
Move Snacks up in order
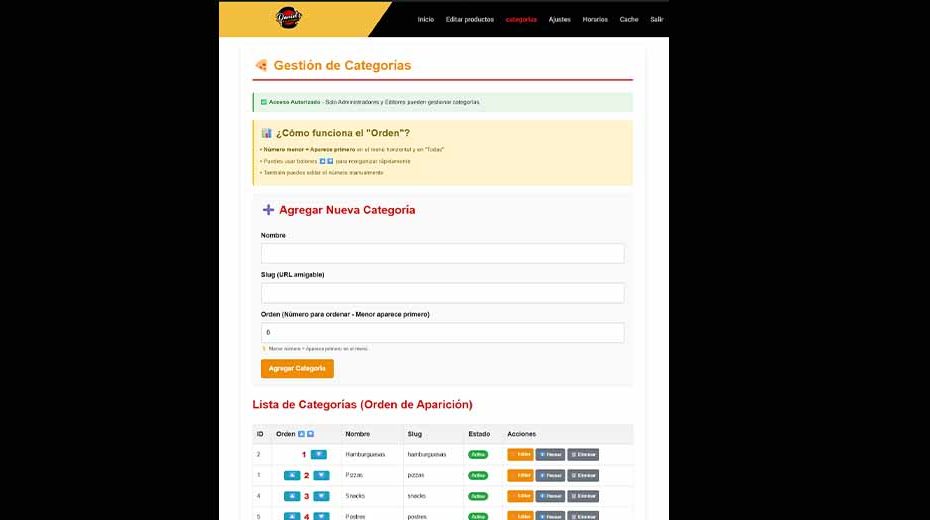(x=291, y=496)
